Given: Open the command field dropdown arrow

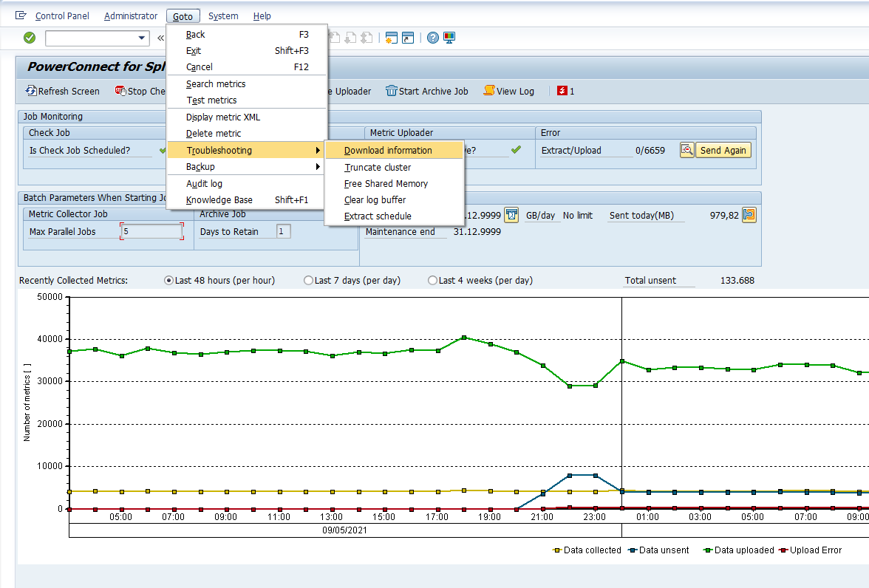Looking at the screenshot, I should coord(140,38).
